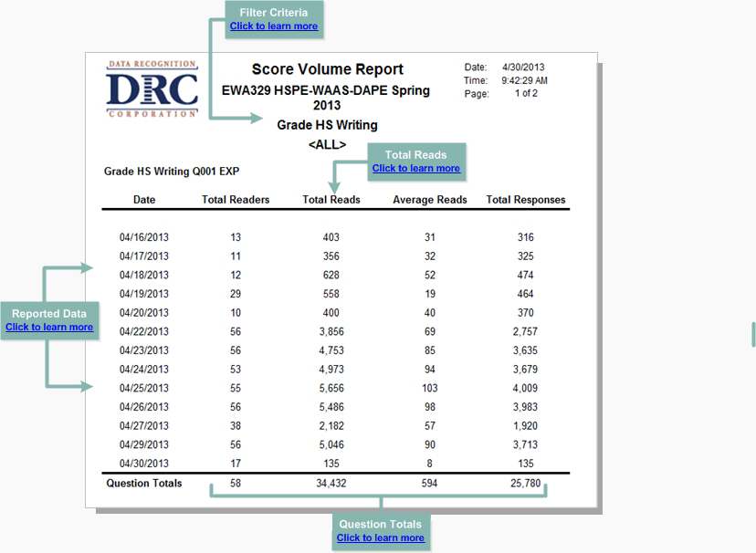Click the Score Volume Report title
Image resolution: width=756 pixels, height=553 pixels.
327,69
